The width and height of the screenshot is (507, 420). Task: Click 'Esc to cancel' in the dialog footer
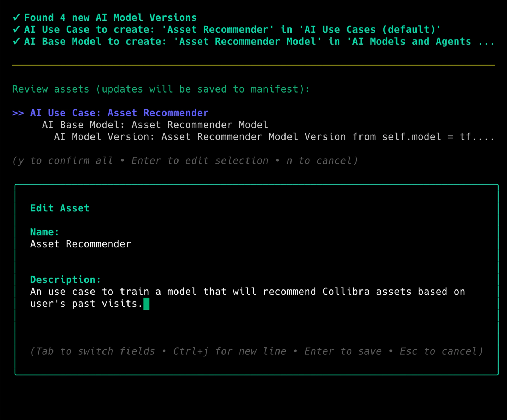441,351
